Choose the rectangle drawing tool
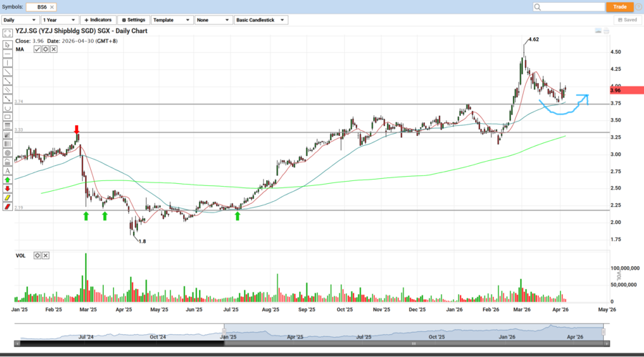The height and width of the screenshot is (357, 644). [x=7, y=117]
